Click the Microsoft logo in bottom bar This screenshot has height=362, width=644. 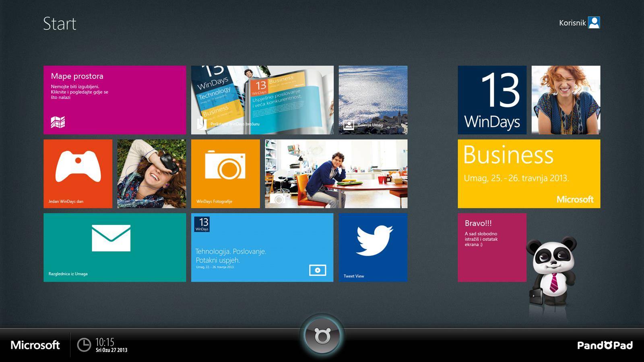[35, 345]
